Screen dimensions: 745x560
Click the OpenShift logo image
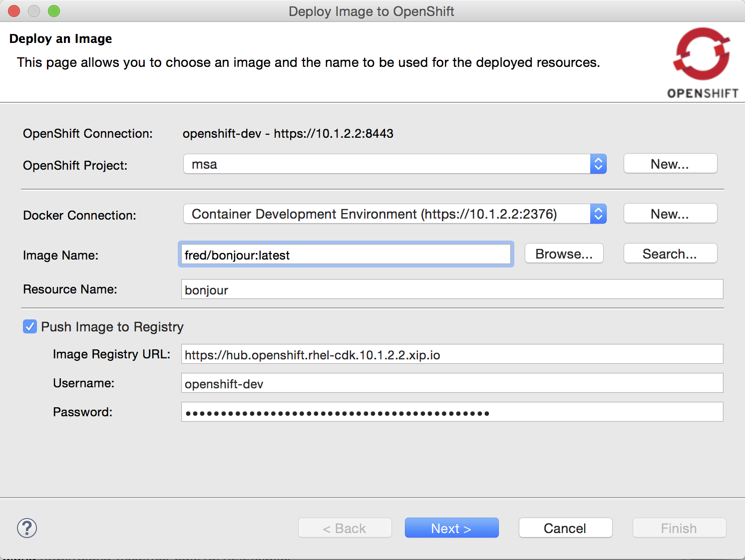coord(702,62)
